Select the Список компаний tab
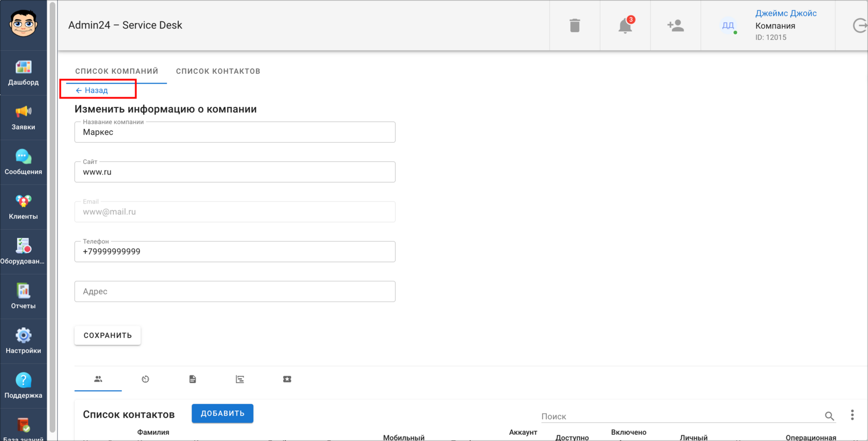 pos(117,71)
